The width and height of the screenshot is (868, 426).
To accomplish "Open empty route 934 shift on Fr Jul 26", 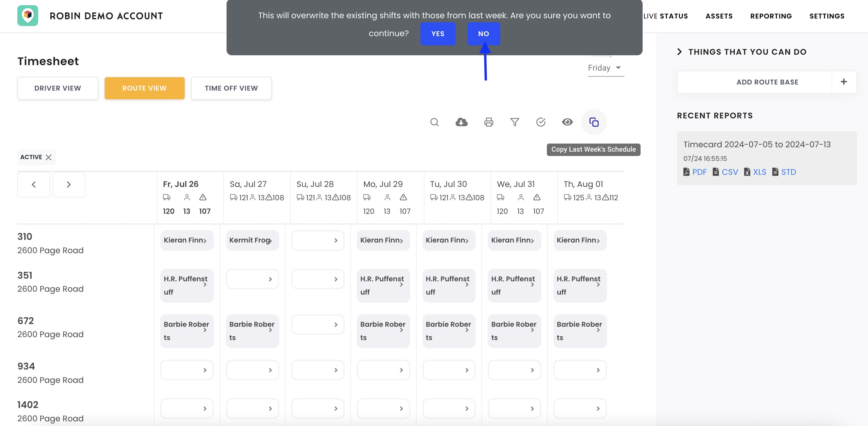I will coord(187,370).
